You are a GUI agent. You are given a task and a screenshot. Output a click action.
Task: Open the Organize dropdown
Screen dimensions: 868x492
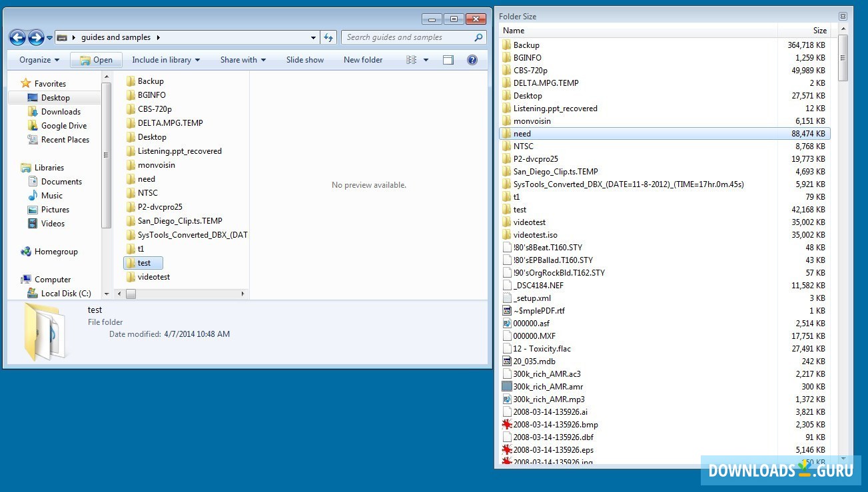[36, 59]
